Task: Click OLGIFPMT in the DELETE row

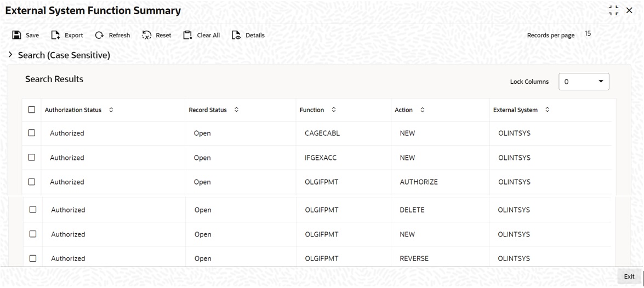Action: click(322, 210)
